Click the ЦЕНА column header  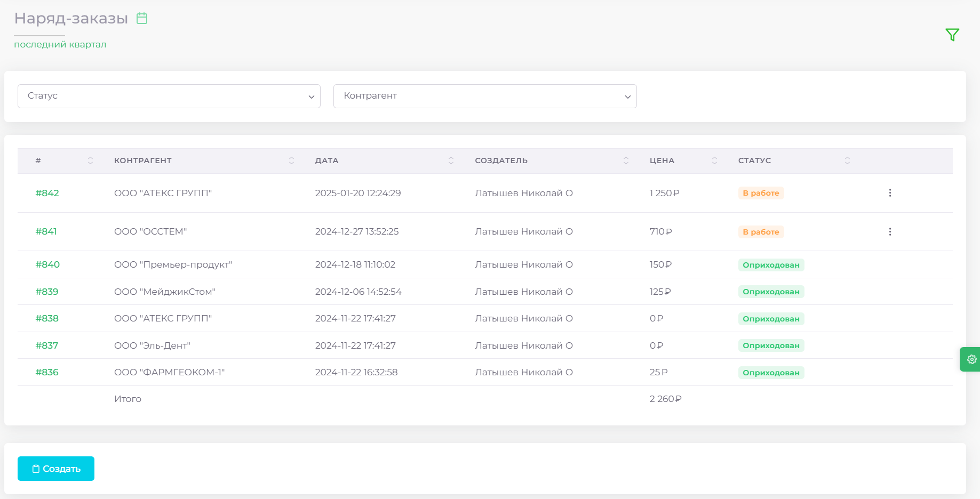click(x=662, y=160)
